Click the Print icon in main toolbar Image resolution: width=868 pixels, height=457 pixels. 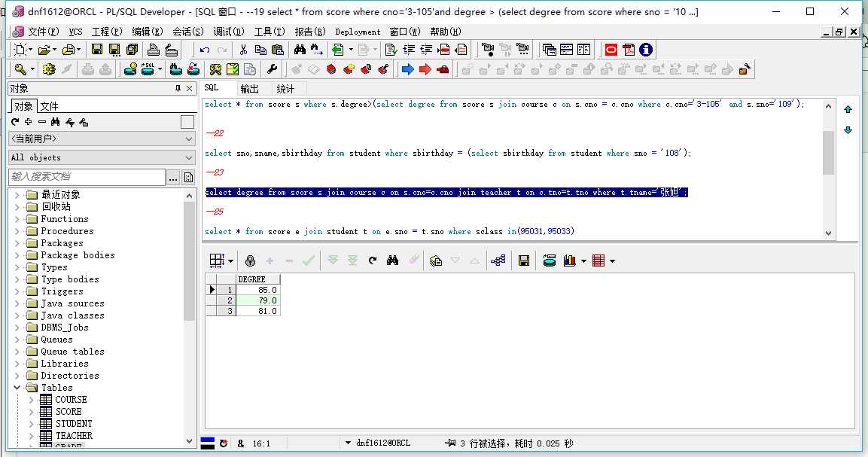click(154, 50)
